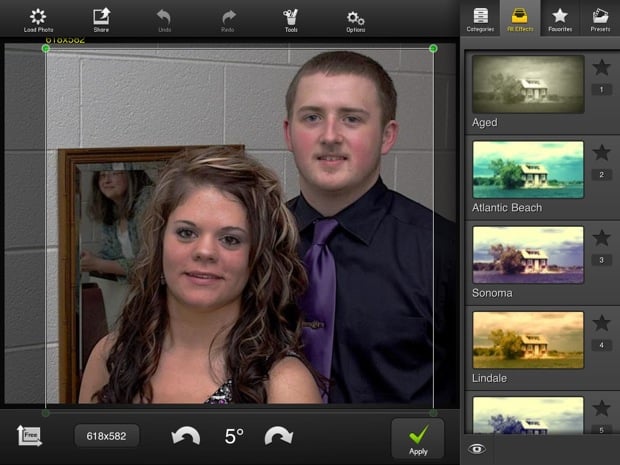
Task: Click the Sonoma label
Action: click(492, 293)
